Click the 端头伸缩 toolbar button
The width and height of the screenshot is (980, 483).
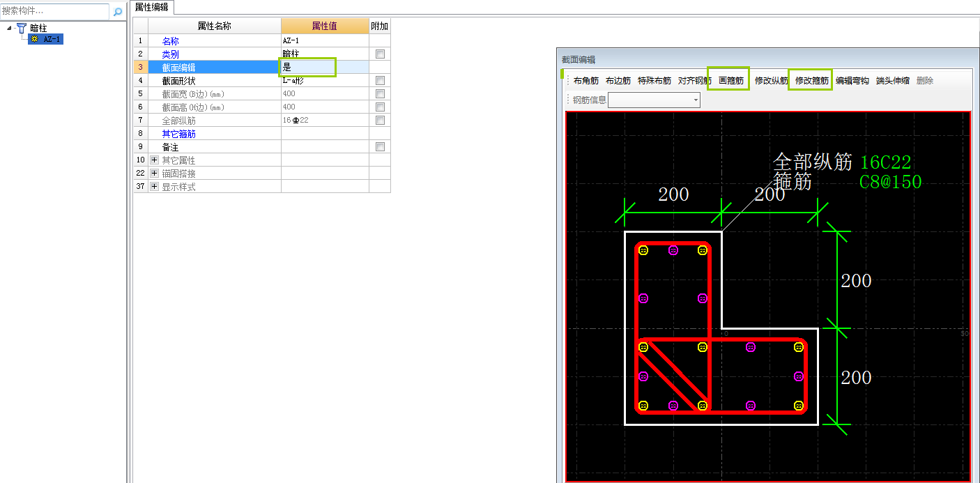coord(893,81)
